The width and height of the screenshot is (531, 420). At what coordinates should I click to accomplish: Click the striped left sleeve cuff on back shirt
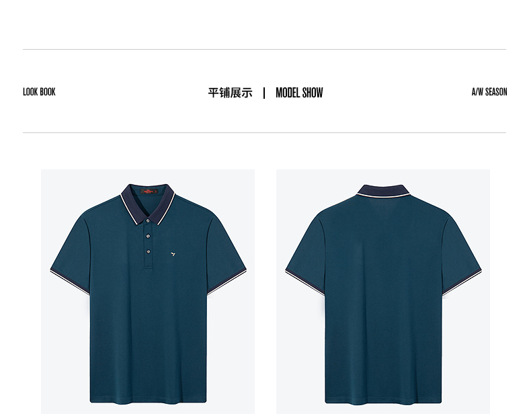[x=304, y=283]
